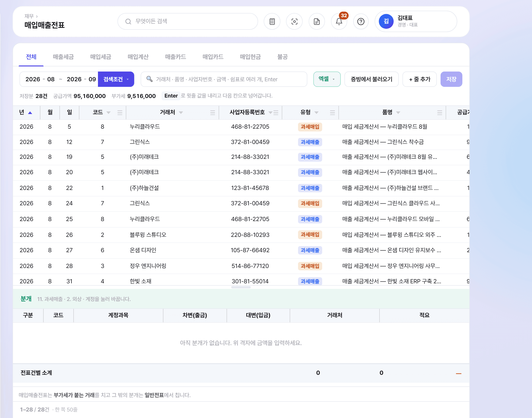Click 증빙에서 불러오기 button
The width and height of the screenshot is (532, 418).
(x=371, y=79)
